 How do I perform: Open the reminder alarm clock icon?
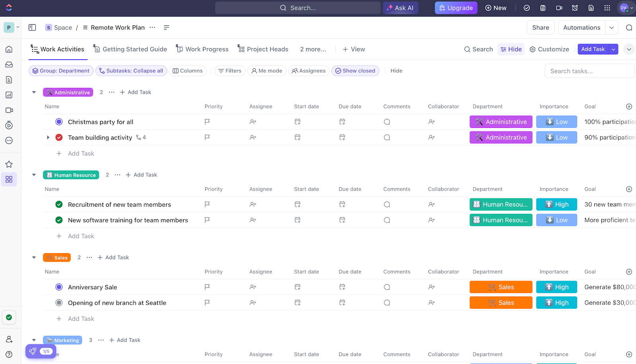point(575,8)
